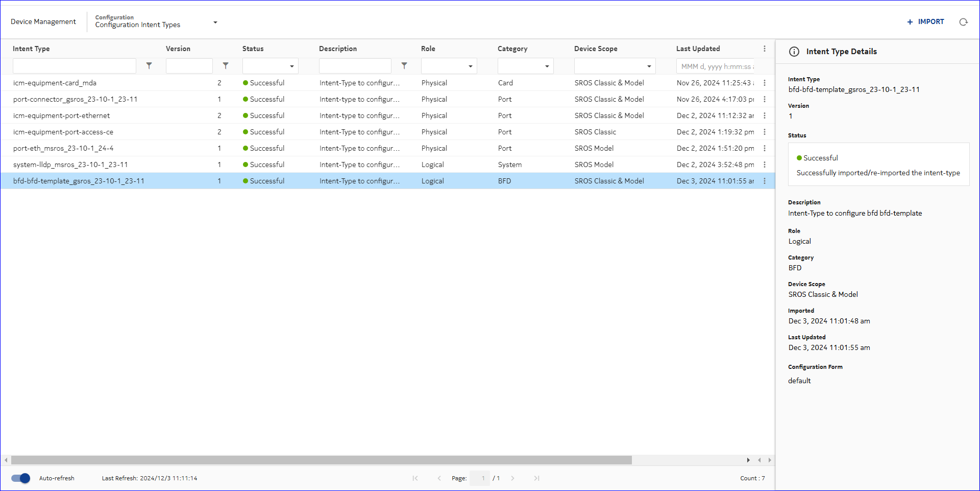This screenshot has width=980, height=491.
Task: Open the table column settings kebab menu
Action: [x=764, y=49]
